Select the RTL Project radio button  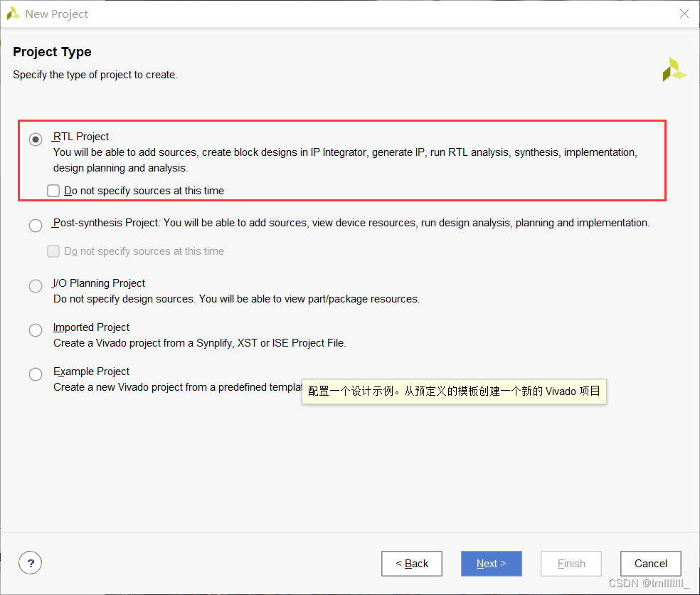tap(36, 139)
